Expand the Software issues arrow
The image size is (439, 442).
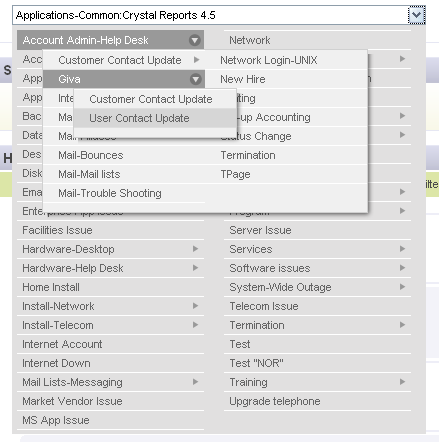click(403, 268)
